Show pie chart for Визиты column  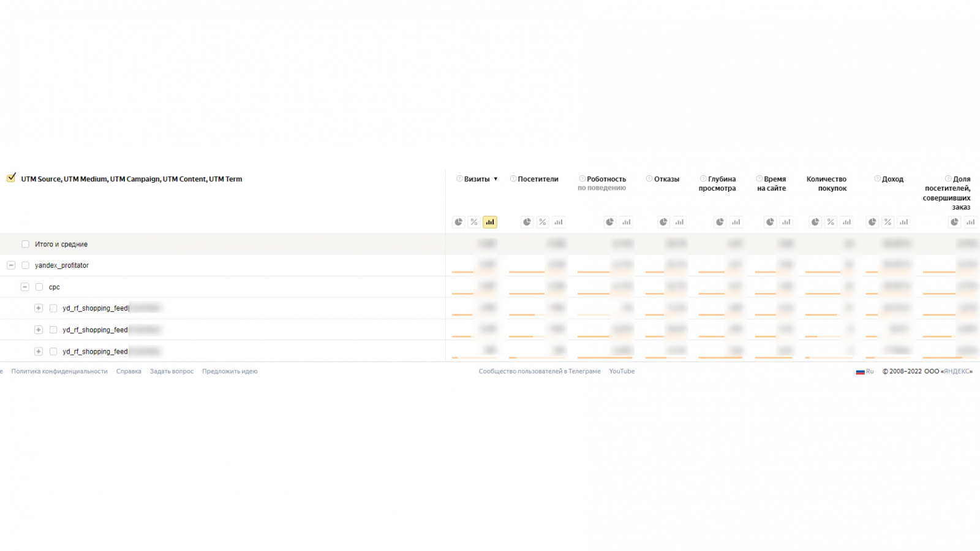458,222
